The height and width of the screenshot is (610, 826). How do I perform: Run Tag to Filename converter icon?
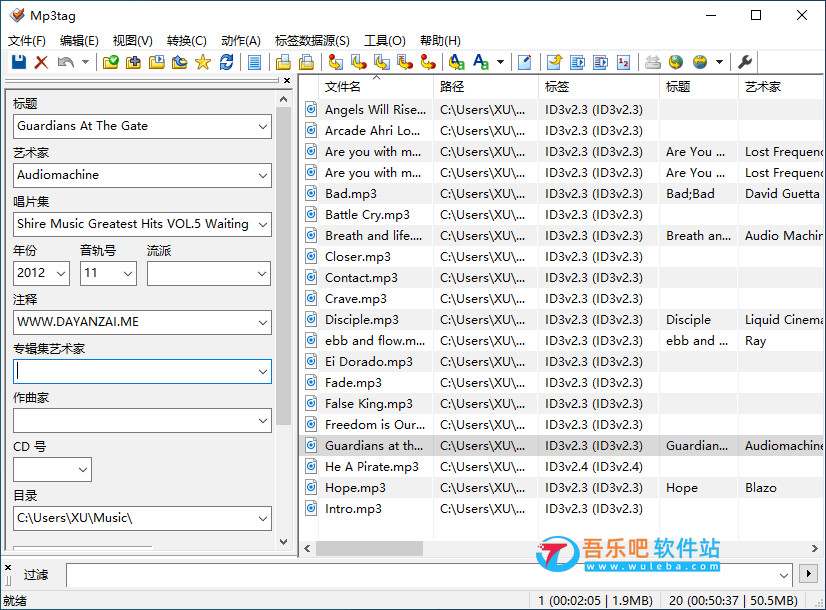335,62
